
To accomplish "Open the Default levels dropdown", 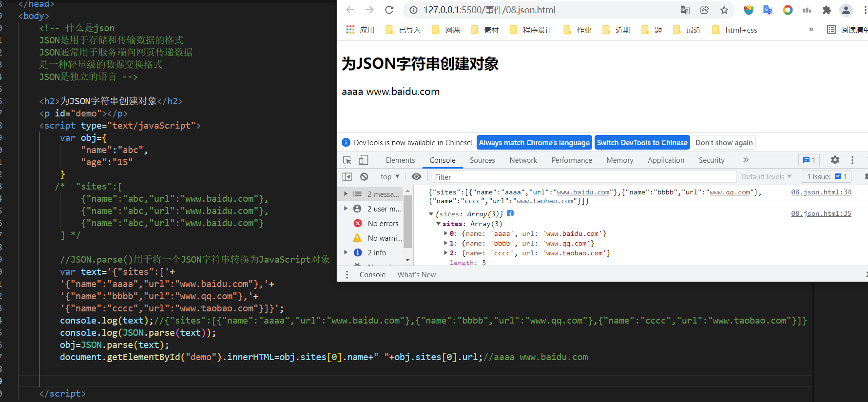I will (766, 176).
